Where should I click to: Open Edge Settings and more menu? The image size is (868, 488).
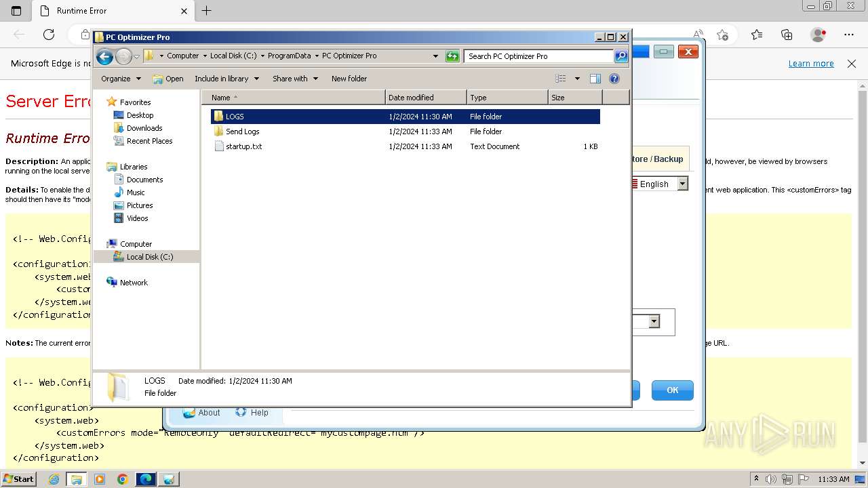point(849,35)
